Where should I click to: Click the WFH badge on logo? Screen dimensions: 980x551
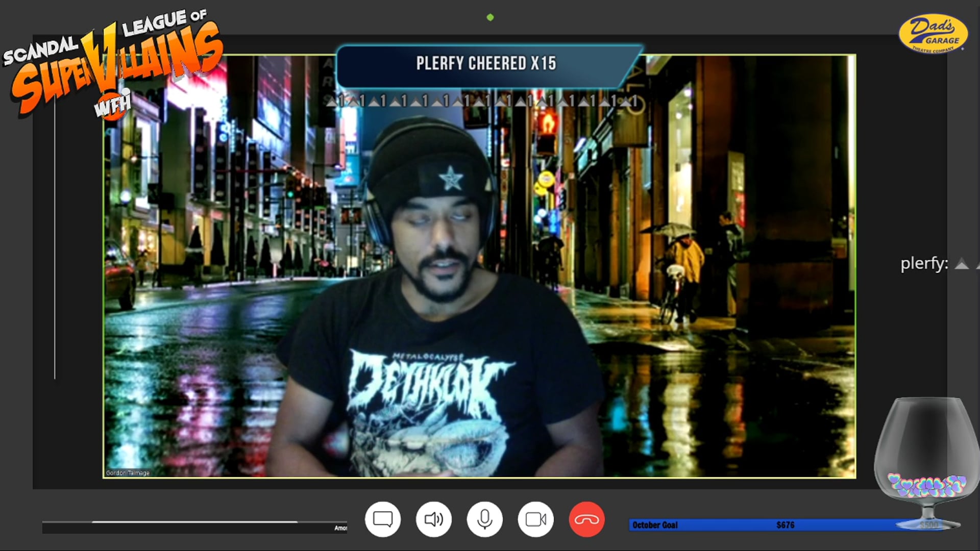(112, 106)
